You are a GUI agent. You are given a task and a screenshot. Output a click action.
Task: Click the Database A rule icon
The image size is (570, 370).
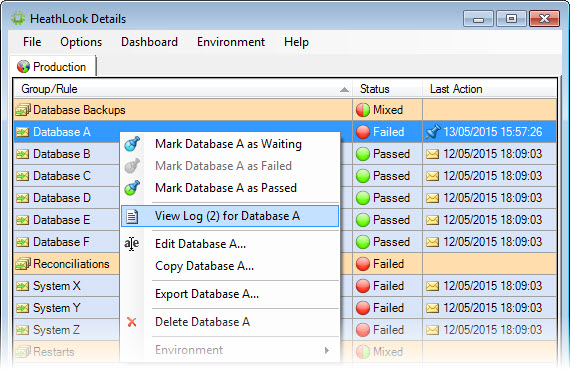pos(23,132)
